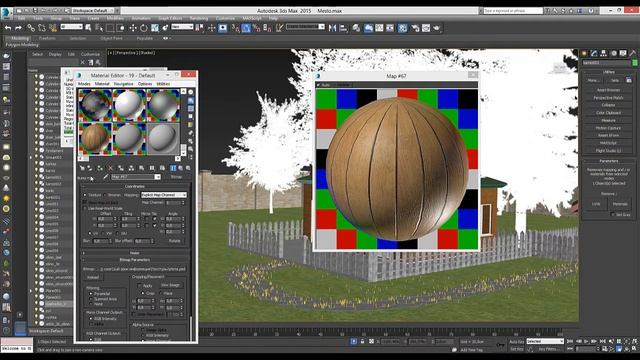Click the Perspective Match button
This screenshot has height=360, width=640.
tap(609, 98)
